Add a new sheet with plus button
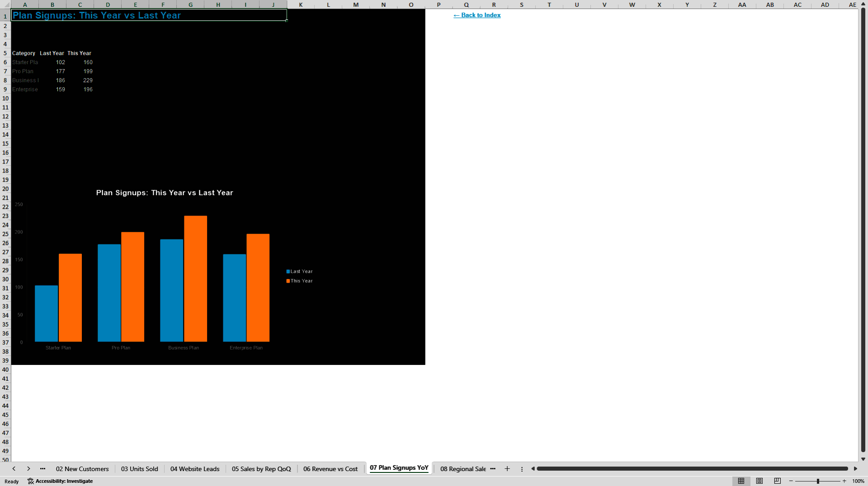This screenshot has width=868, height=486. coord(507,469)
